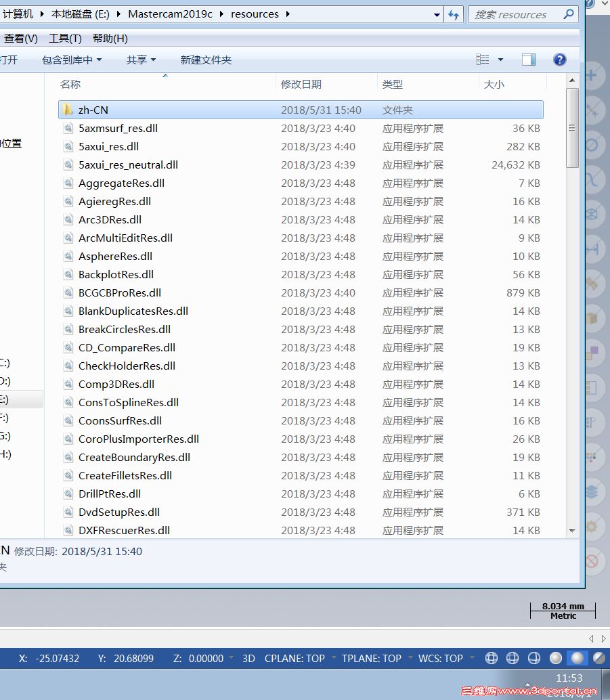Open the 查看(V) menu

pos(20,39)
